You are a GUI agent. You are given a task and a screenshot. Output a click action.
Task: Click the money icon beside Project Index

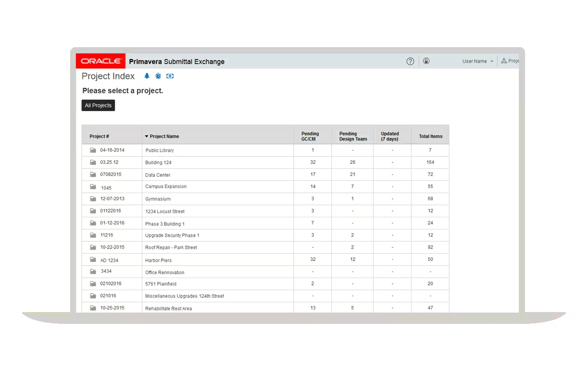point(170,76)
